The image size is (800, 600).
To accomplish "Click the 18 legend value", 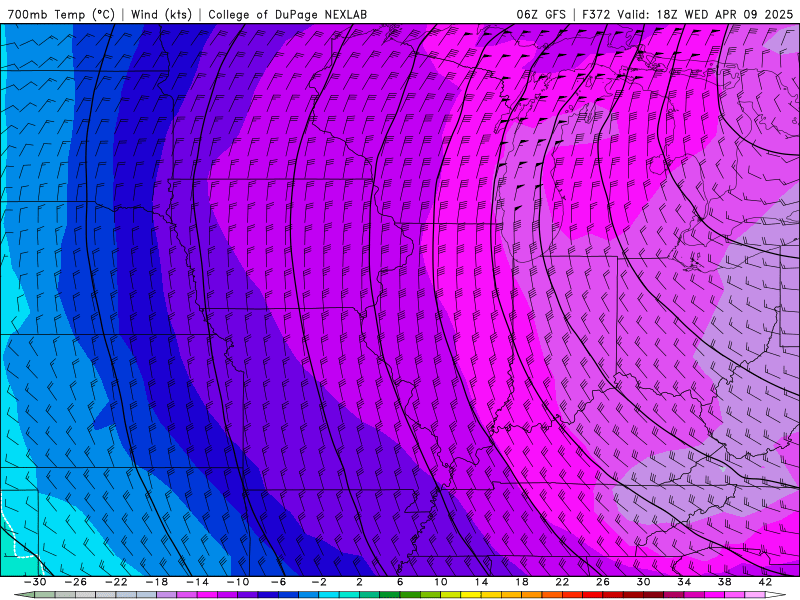I will (x=522, y=582).
